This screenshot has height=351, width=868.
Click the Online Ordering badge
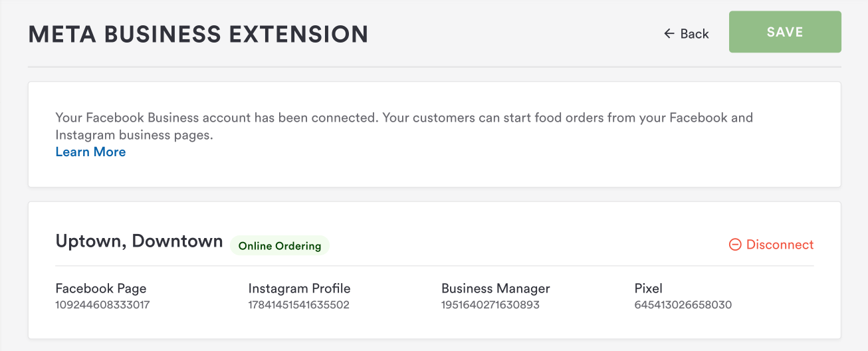(280, 246)
